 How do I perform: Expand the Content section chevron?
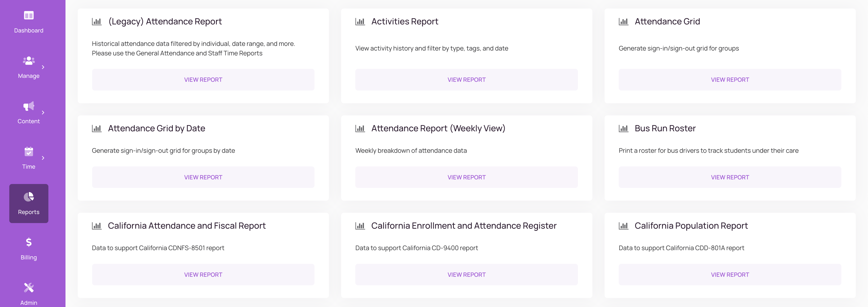coord(43,112)
